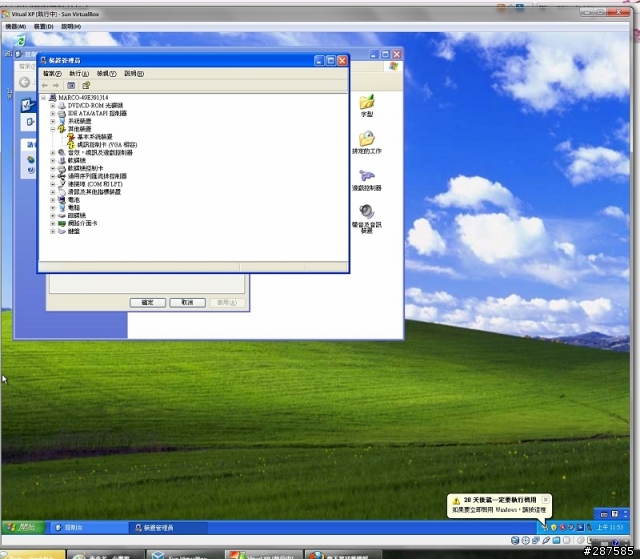Open the 檢視(V) menu in Device Manager

point(107,73)
